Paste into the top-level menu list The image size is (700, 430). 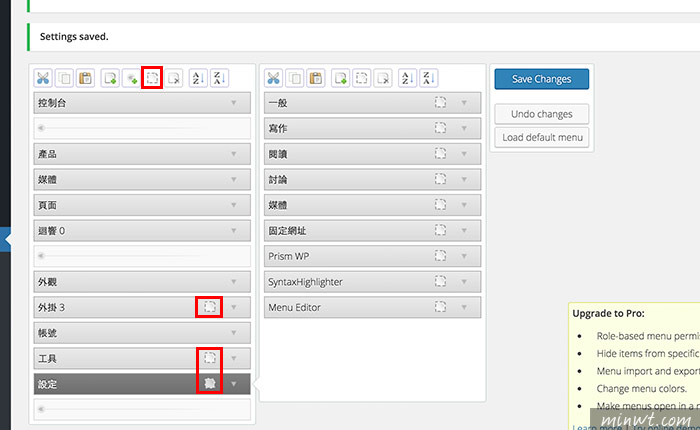coord(85,78)
